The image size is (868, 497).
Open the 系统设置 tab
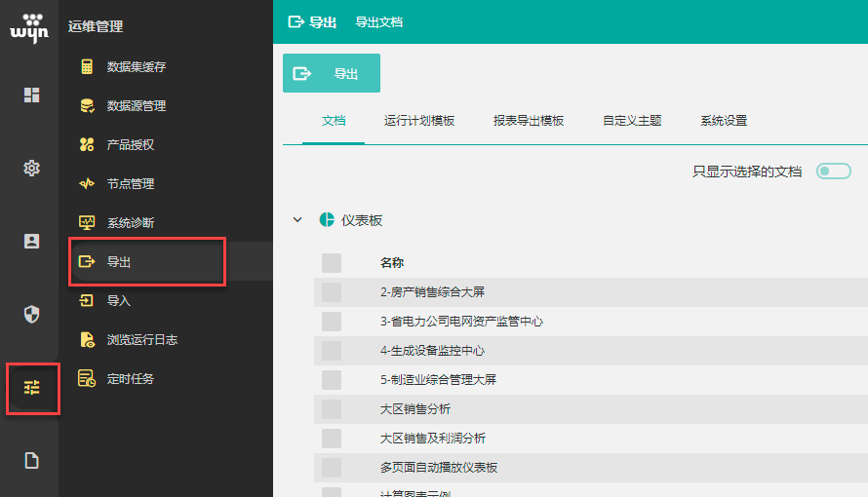(x=723, y=121)
